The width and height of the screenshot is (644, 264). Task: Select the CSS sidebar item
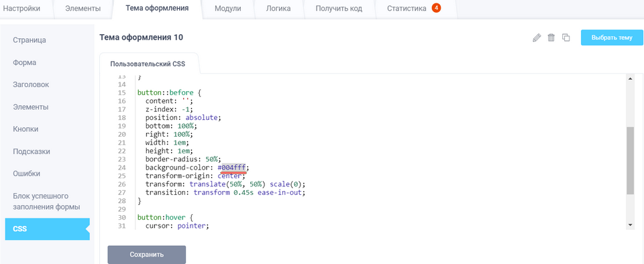pyautogui.click(x=47, y=228)
